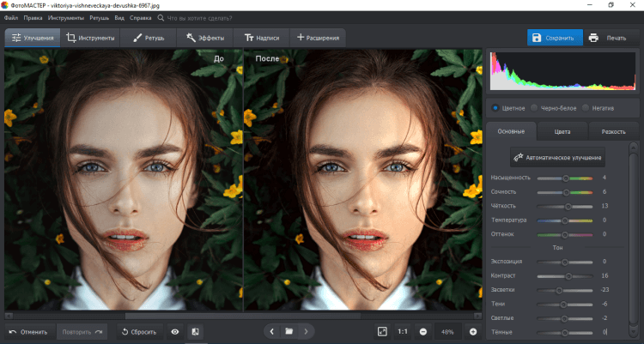Zoom out with the minus icon
The height and width of the screenshot is (344, 644).
(x=423, y=331)
